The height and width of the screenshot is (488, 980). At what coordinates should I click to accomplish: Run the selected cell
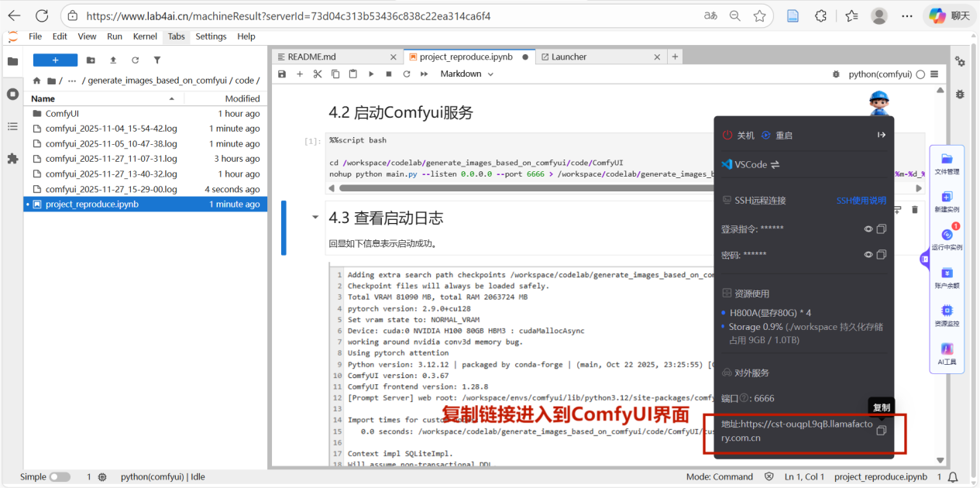pyautogui.click(x=371, y=74)
